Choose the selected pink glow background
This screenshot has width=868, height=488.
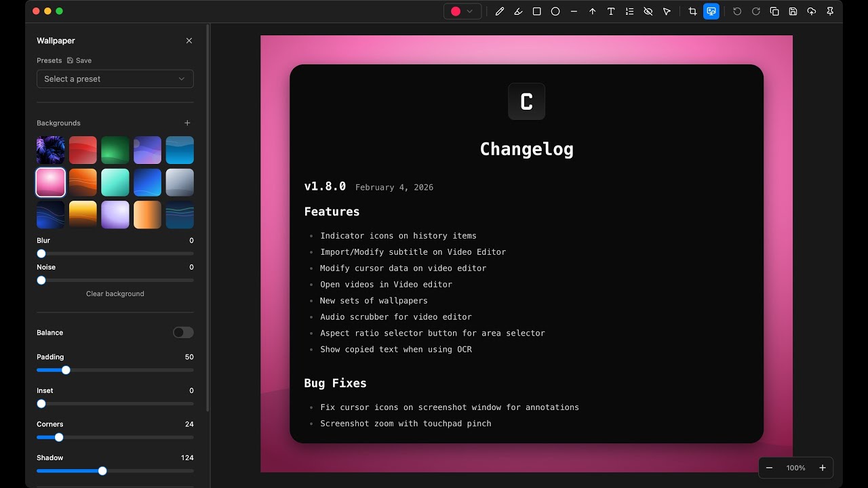(51, 182)
